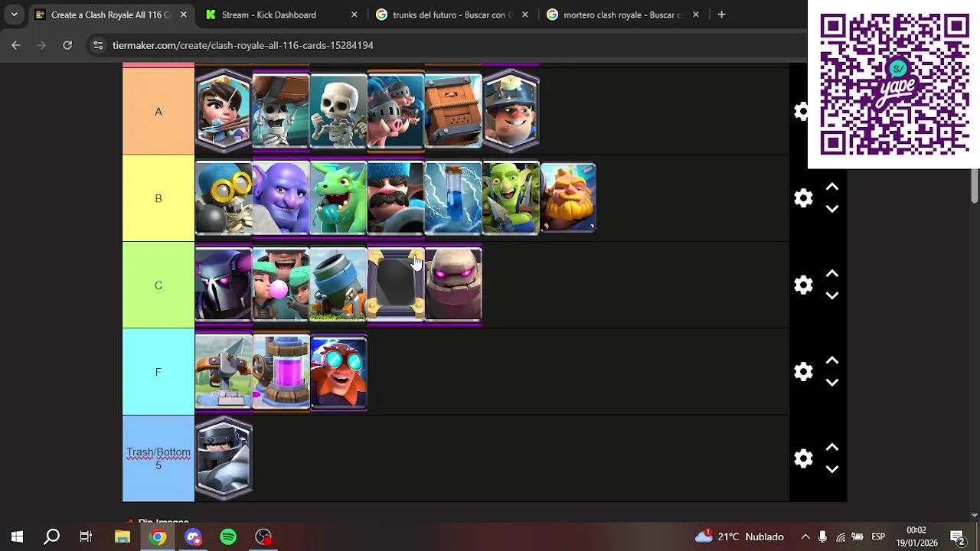Close the mortero clash royale tab
The width and height of the screenshot is (980, 551).
[695, 15]
